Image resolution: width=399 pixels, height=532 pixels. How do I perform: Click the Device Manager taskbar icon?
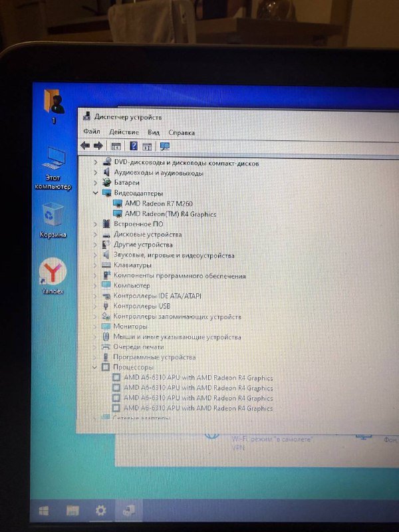tap(128, 510)
